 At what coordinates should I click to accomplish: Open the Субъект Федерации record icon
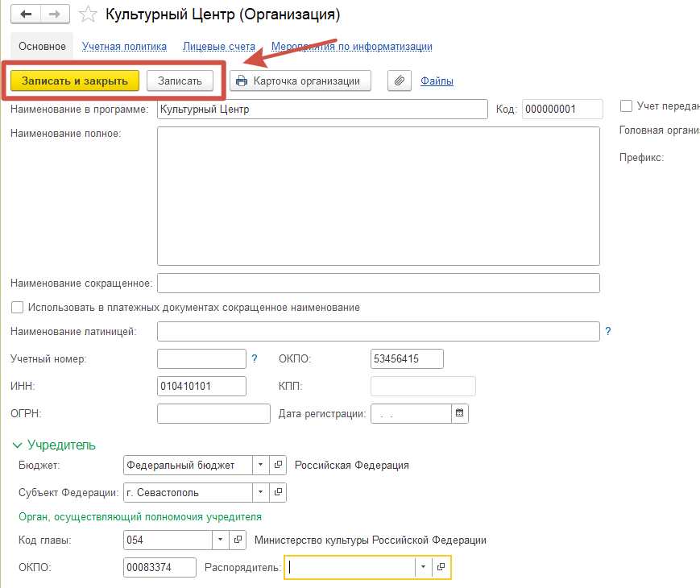point(278,492)
